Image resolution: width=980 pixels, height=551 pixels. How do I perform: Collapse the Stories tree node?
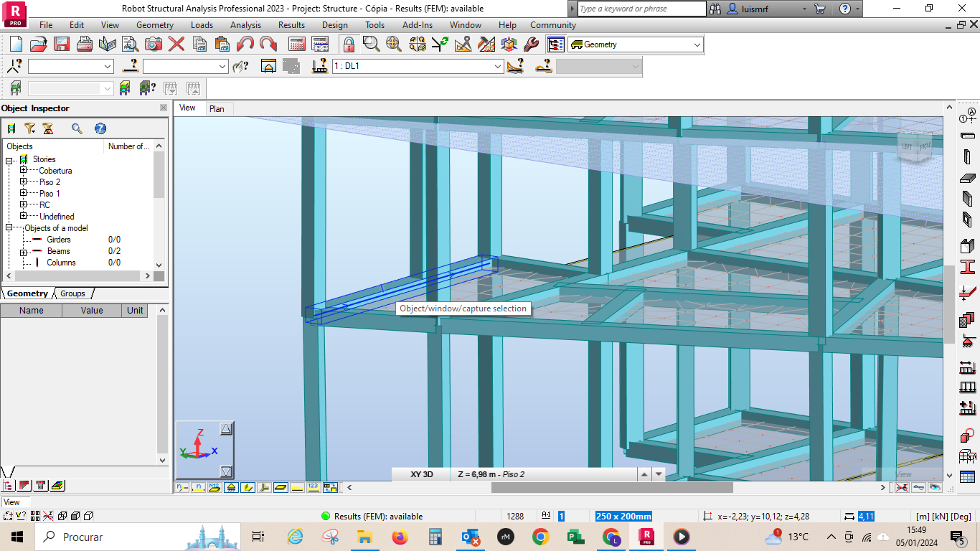(10, 160)
